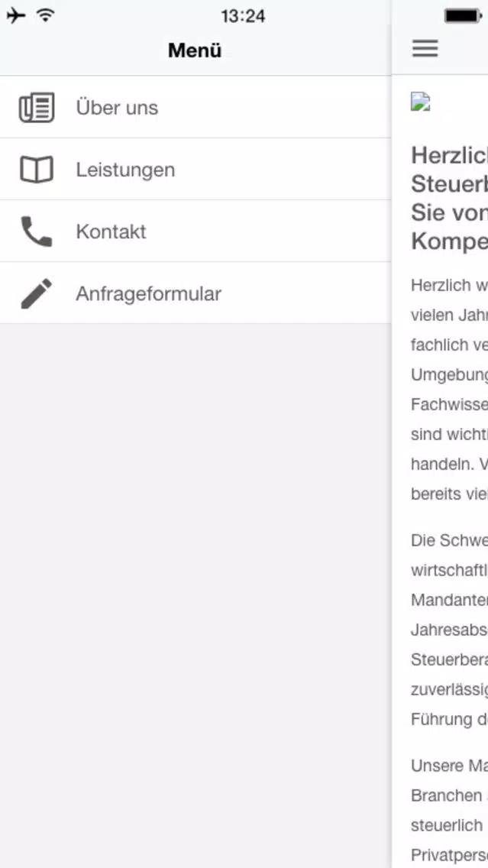This screenshot has height=868, width=488.
Task: Open the Anfrageformular menu entry
Action: (196, 293)
